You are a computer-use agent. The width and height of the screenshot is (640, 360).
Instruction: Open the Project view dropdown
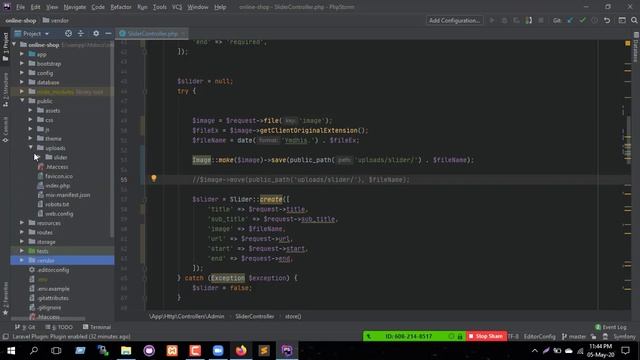32,33
